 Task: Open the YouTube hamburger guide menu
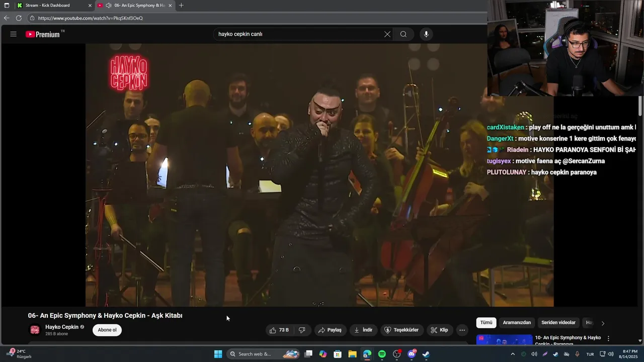tap(14, 34)
